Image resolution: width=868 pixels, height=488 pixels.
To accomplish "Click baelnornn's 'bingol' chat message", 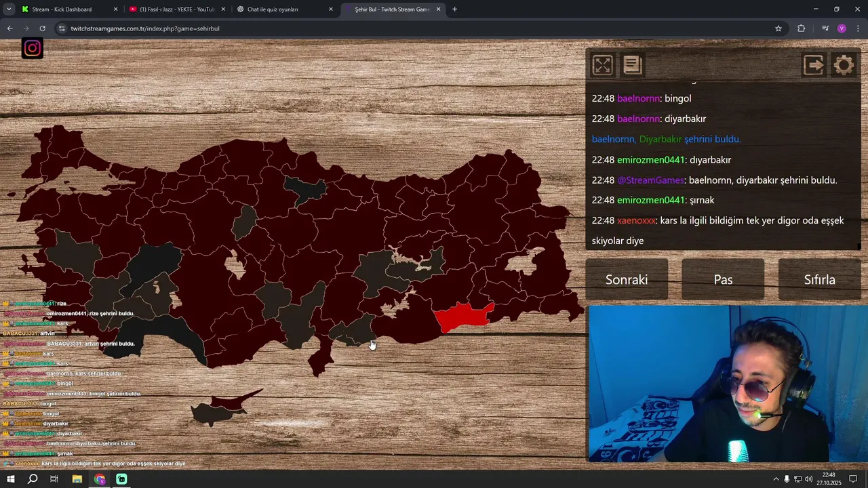I will (x=642, y=98).
